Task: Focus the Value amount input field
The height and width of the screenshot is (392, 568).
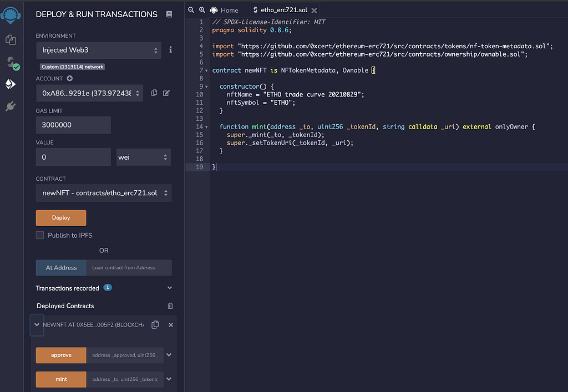Action: click(x=73, y=157)
